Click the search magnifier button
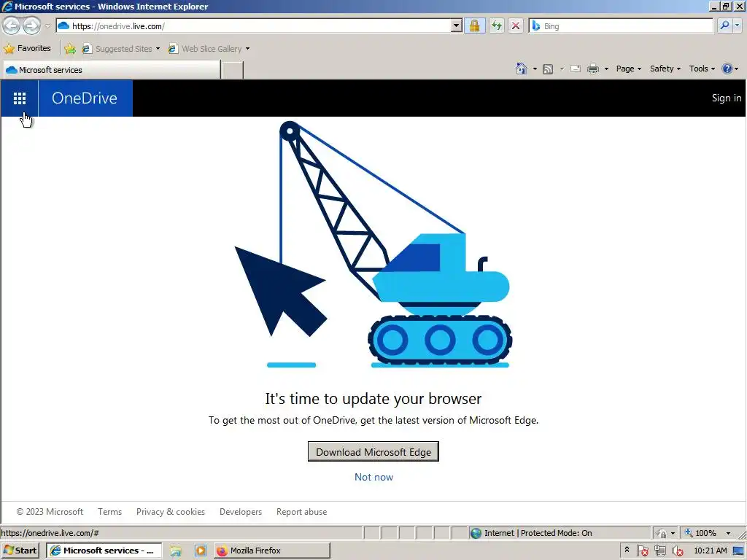Screen dimensions: 747x560 pos(724,26)
